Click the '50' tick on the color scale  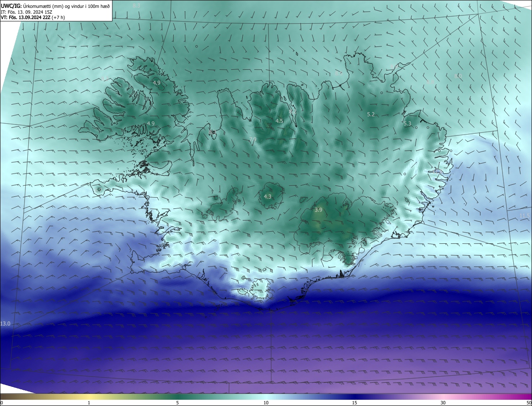(529, 403)
